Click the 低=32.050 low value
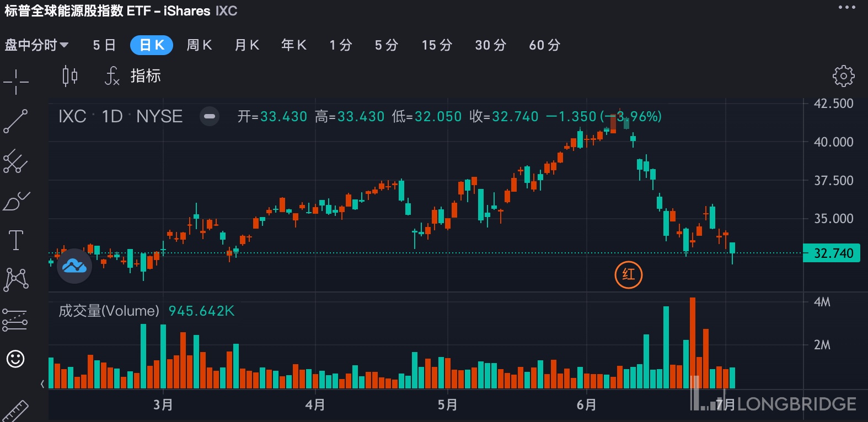The width and height of the screenshot is (868, 422). 427,116
